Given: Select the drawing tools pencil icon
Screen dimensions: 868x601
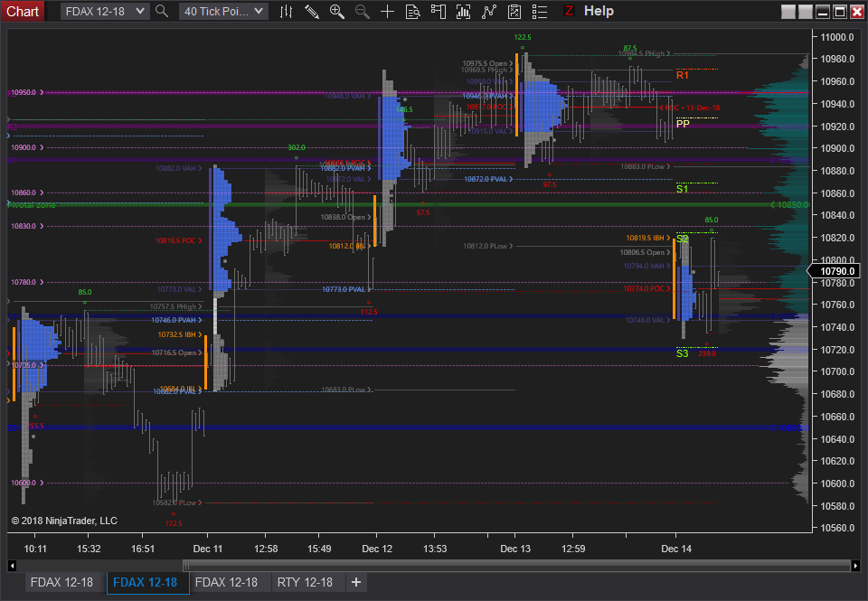Looking at the screenshot, I should [312, 11].
